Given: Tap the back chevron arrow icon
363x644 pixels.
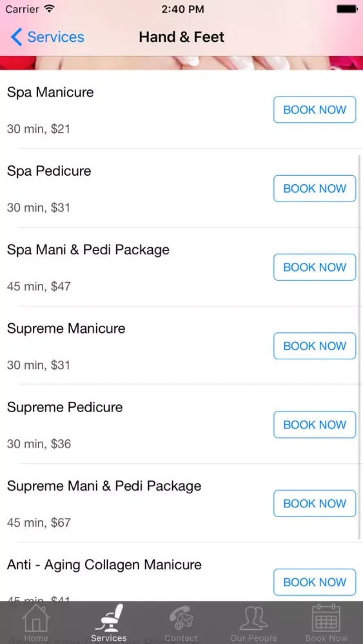Looking at the screenshot, I should click(x=16, y=37).
